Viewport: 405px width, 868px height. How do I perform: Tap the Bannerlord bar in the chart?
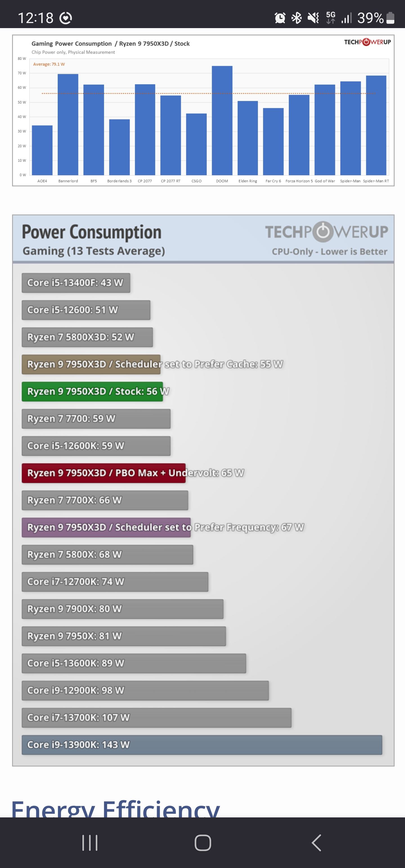(x=68, y=124)
